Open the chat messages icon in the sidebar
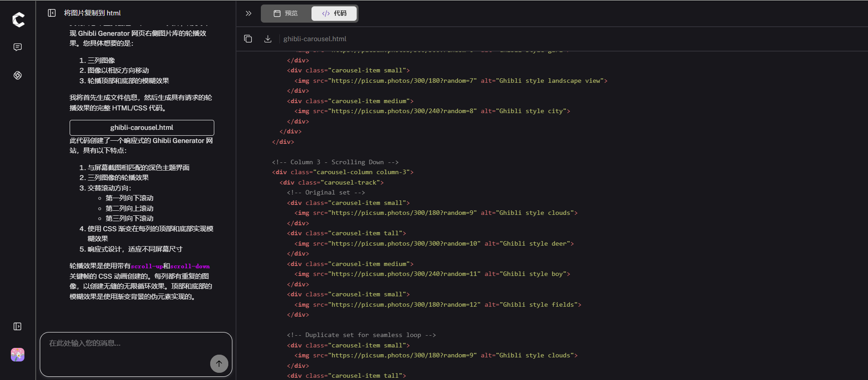Image resolution: width=868 pixels, height=380 pixels. (18, 47)
